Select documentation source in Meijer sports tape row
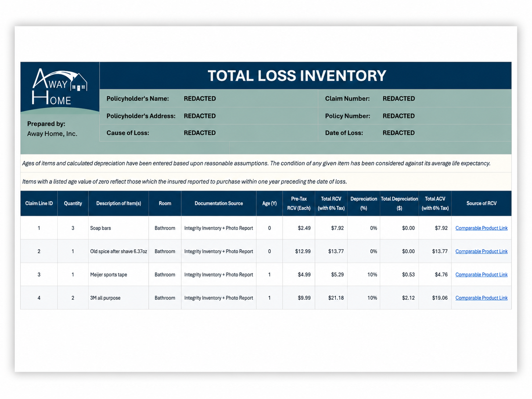Screen dimensions: 532x399 tap(219, 274)
